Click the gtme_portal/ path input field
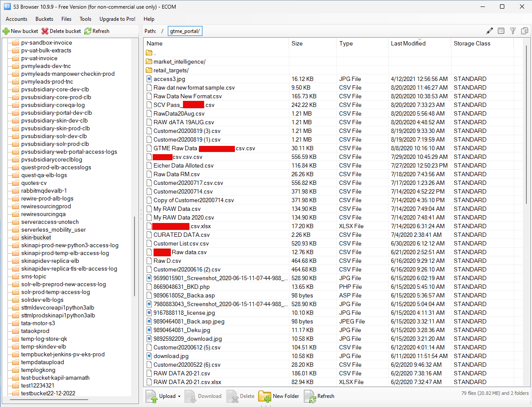 [x=185, y=31]
